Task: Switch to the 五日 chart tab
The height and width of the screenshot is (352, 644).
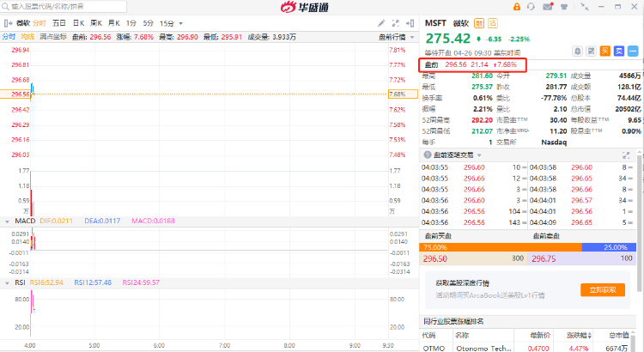Action: [59, 23]
